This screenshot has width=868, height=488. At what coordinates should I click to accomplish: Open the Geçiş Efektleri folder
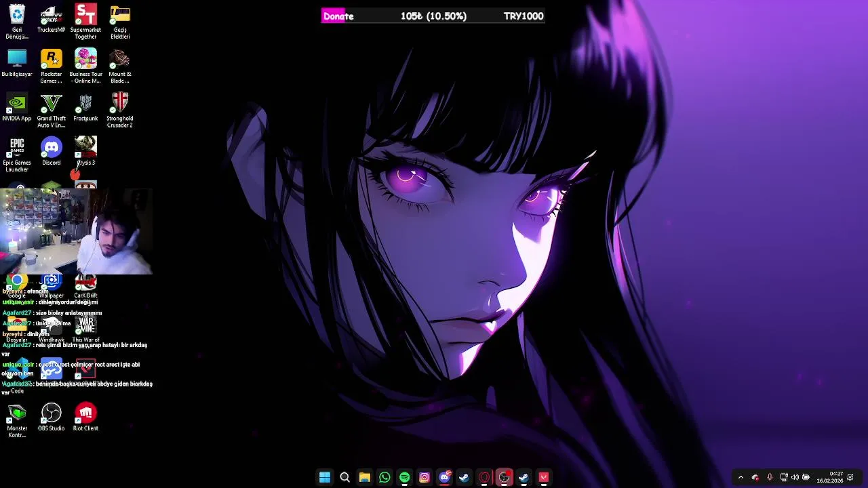(x=120, y=22)
